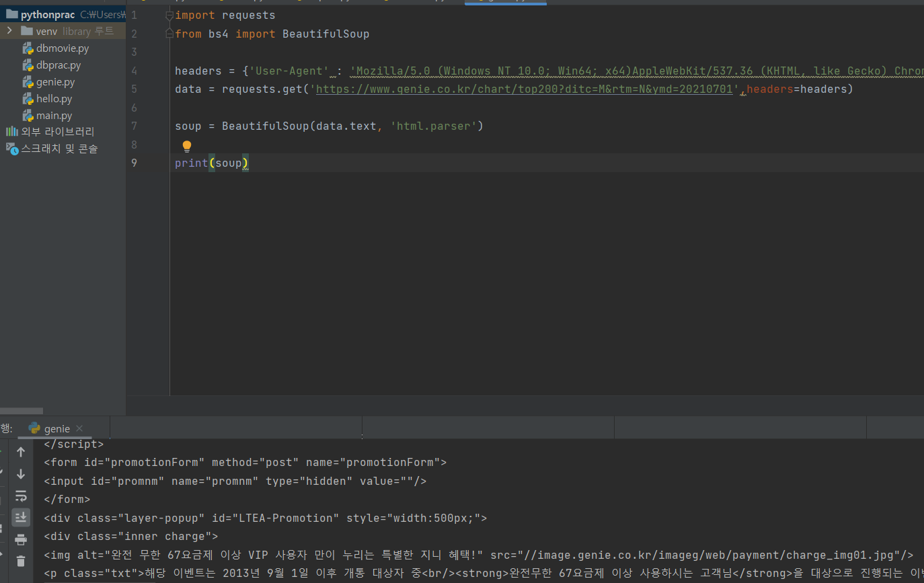Click the up-arrow icon in run panel

pyautogui.click(x=21, y=453)
